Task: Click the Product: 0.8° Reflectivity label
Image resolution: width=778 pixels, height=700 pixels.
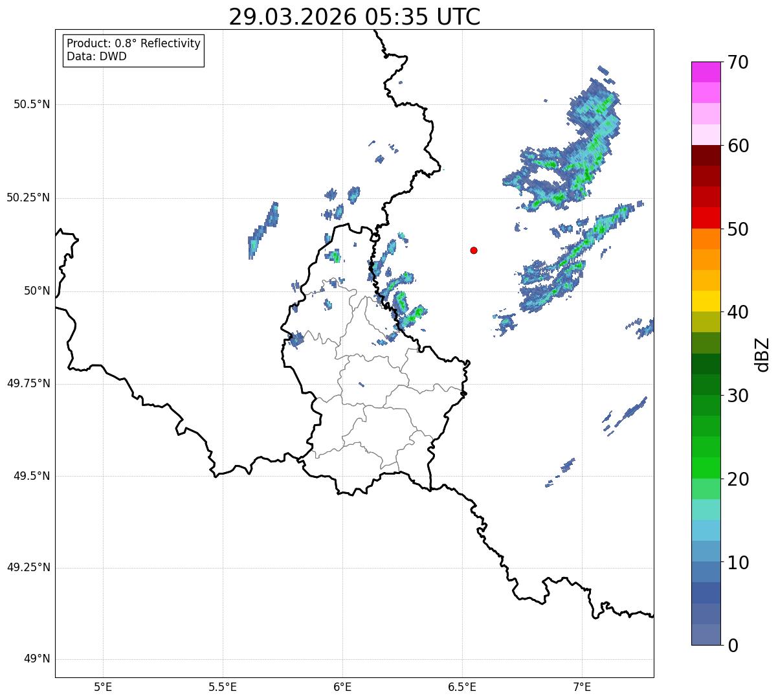Action: [134, 43]
